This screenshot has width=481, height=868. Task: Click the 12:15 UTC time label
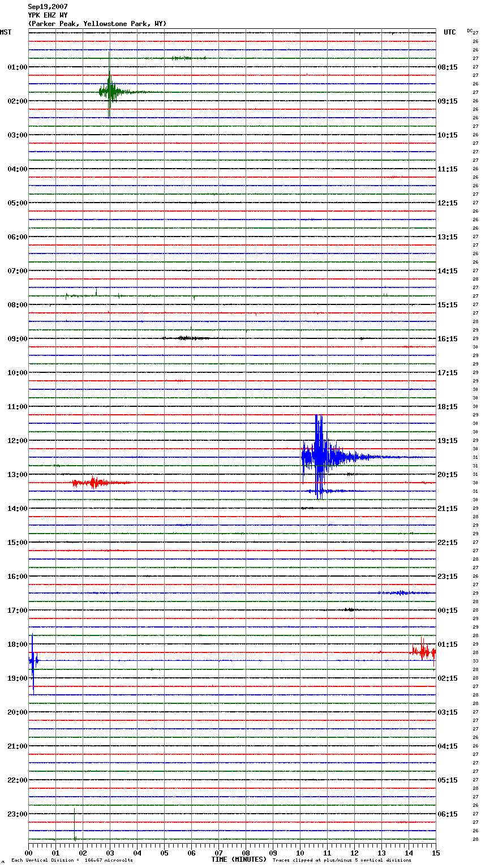pos(448,203)
